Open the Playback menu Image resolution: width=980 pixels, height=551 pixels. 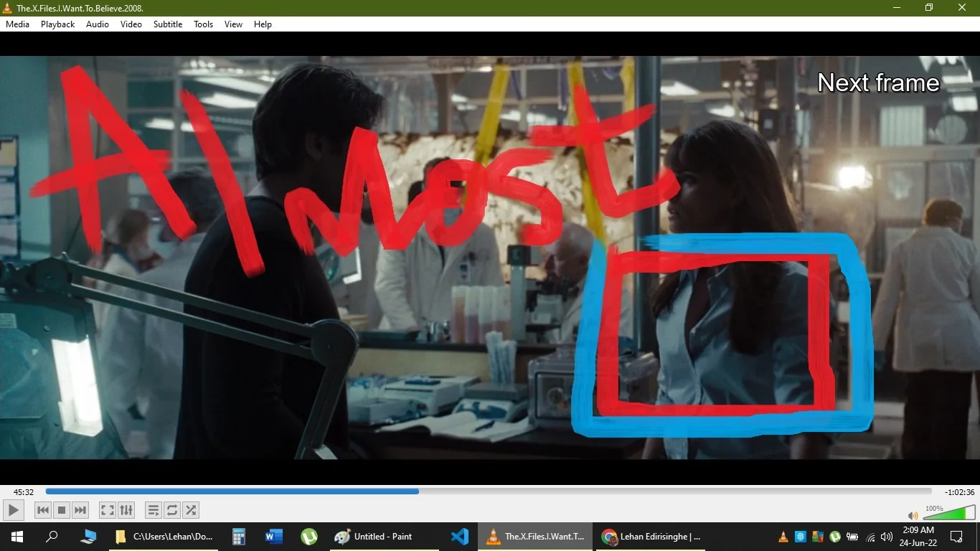coord(57,24)
